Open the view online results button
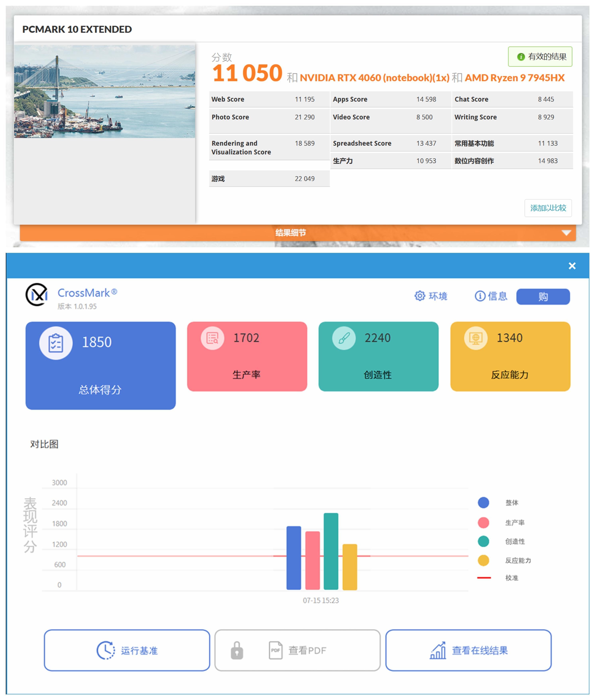Image resolution: width=595 pixels, height=700 pixels. [x=468, y=650]
